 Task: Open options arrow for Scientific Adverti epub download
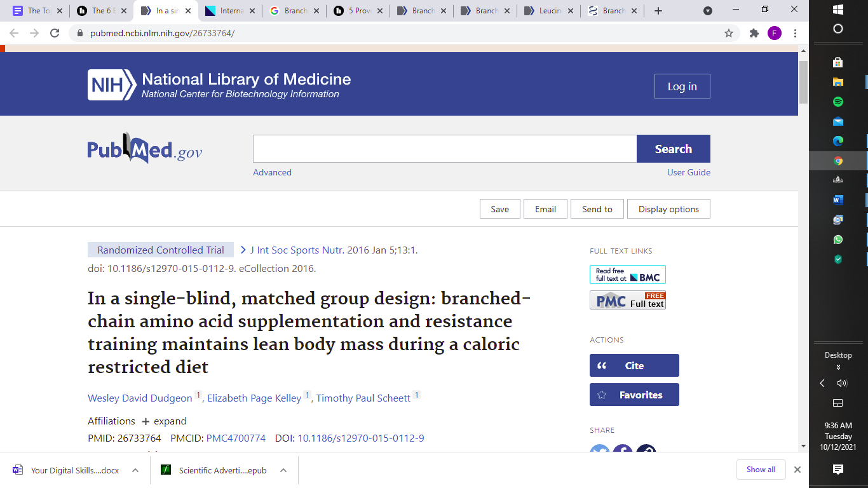point(283,470)
